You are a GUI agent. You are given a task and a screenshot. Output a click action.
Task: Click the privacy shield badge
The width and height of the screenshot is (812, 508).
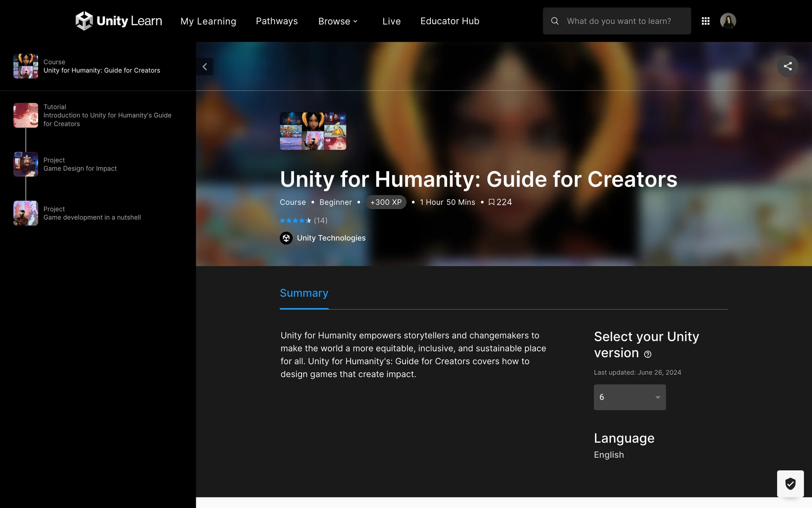tap(790, 483)
